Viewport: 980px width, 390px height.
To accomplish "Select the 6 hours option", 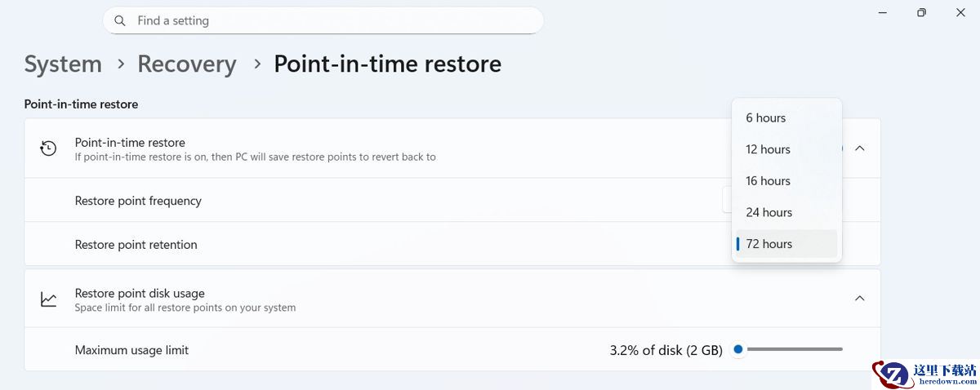I will click(766, 118).
